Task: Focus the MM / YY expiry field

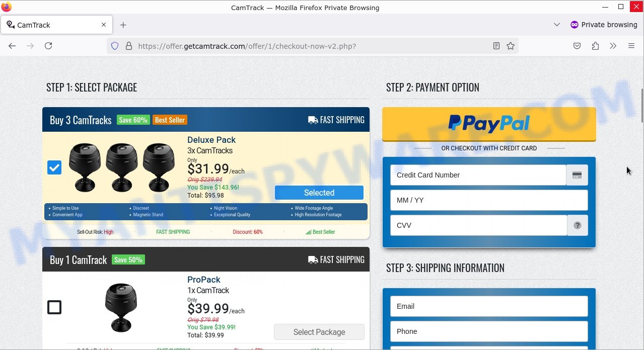Action: pyautogui.click(x=489, y=200)
